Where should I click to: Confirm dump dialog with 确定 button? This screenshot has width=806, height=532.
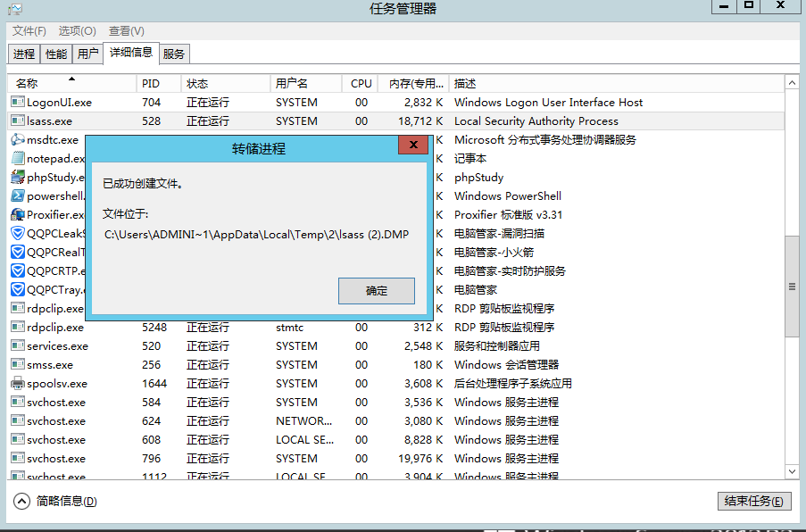(377, 291)
